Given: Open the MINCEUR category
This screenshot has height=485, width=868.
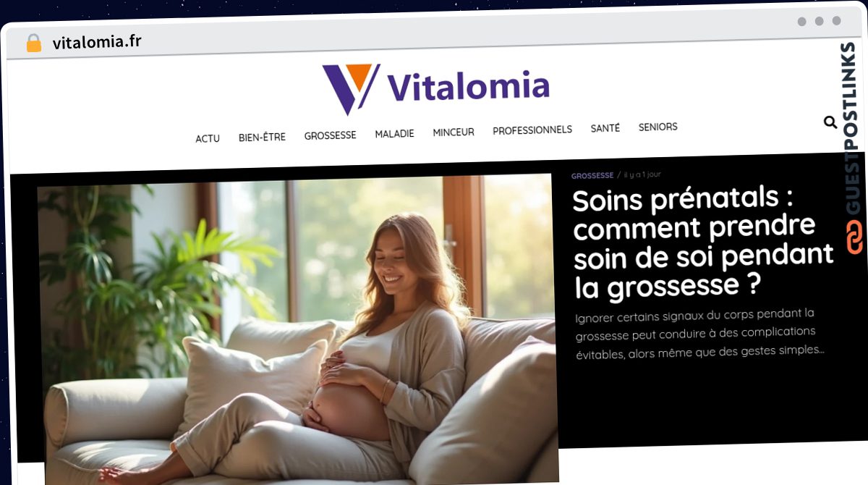Looking at the screenshot, I should tap(454, 132).
